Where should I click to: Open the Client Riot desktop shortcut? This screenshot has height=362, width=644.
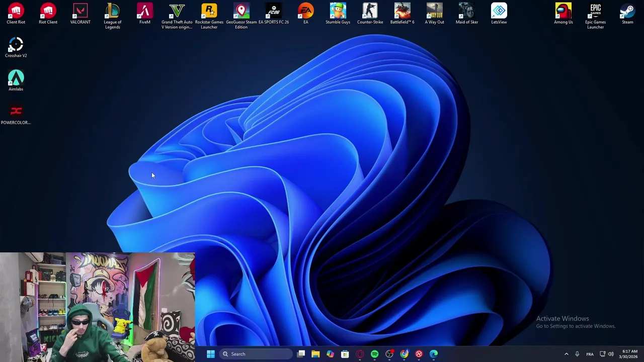pos(16,14)
